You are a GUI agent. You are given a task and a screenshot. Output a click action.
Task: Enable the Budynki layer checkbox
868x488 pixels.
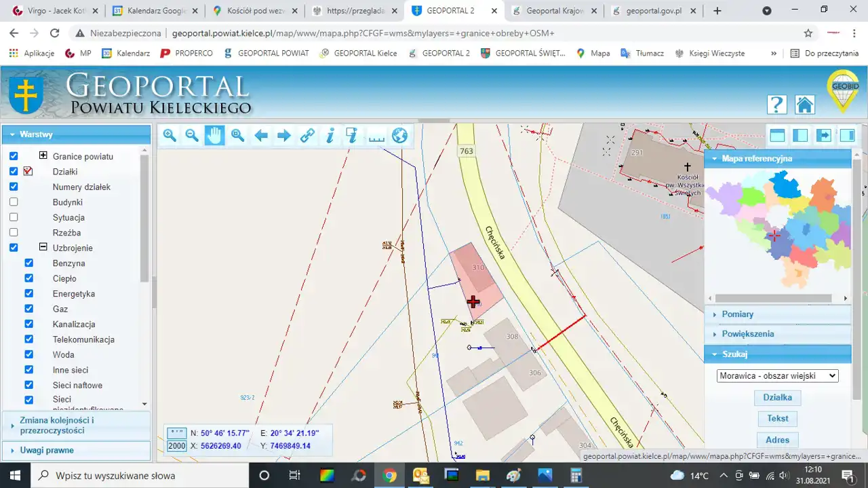pos(14,202)
